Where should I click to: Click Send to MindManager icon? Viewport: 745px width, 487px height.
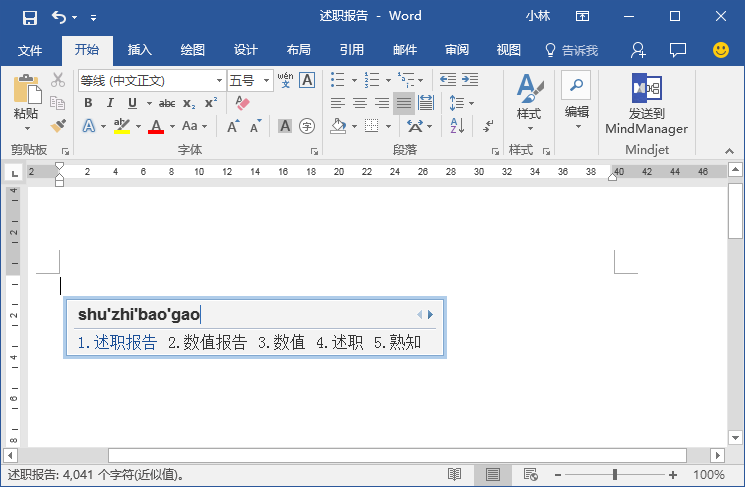[x=646, y=88]
